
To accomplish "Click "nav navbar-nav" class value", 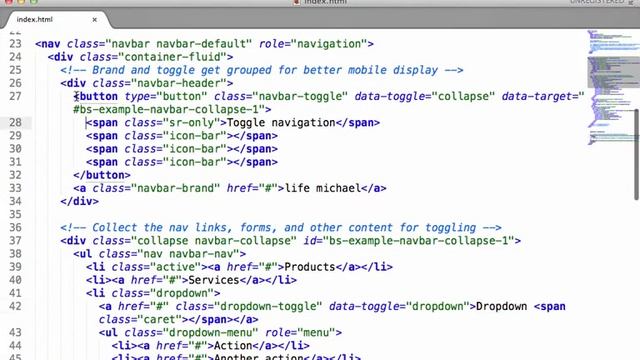I will pos(188,254).
